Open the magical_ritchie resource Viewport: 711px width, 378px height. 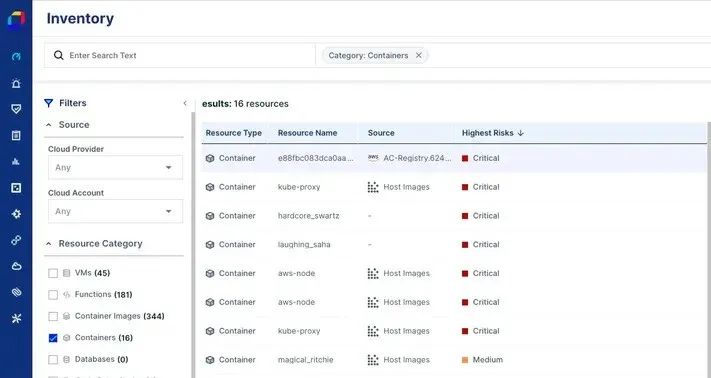coord(306,360)
